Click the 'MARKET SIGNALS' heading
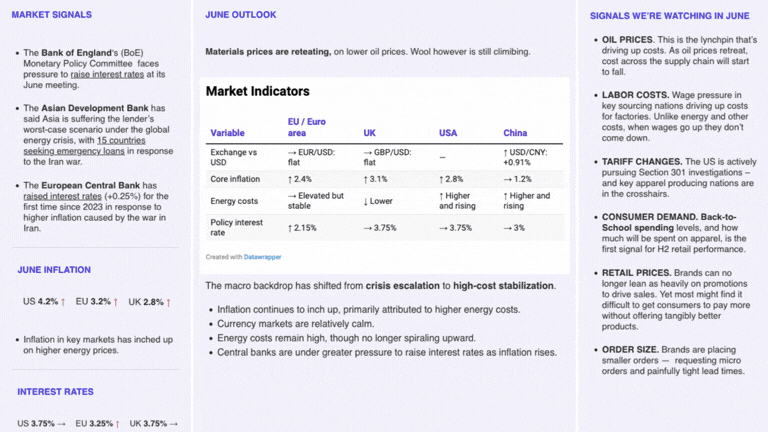Image resolution: width=768 pixels, height=432 pixels. tap(51, 15)
